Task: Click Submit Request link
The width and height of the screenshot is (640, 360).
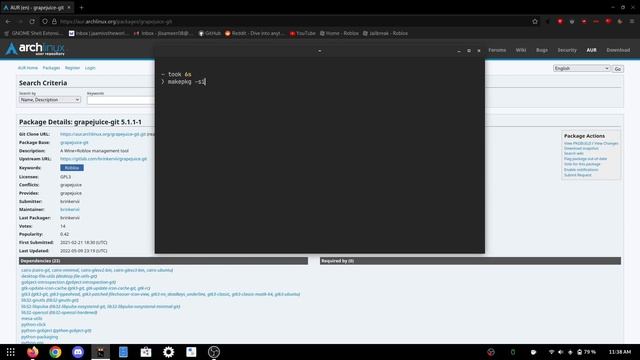Action: (x=578, y=175)
